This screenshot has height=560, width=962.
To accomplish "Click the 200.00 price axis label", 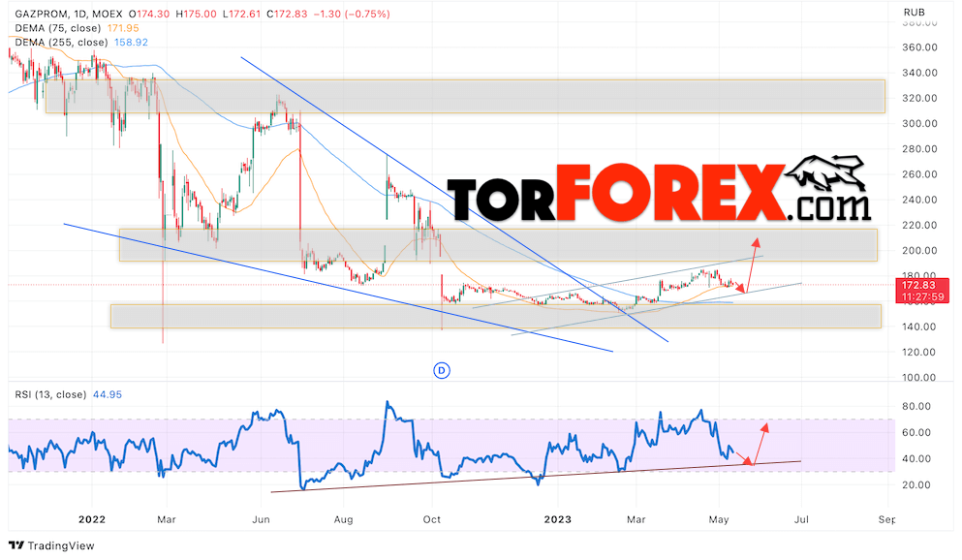I will [x=919, y=250].
